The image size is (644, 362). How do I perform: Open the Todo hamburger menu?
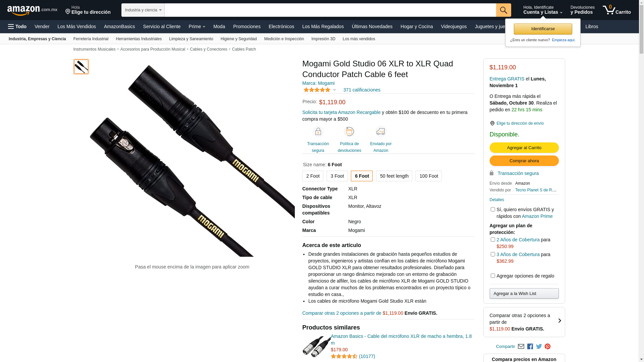click(17, 26)
